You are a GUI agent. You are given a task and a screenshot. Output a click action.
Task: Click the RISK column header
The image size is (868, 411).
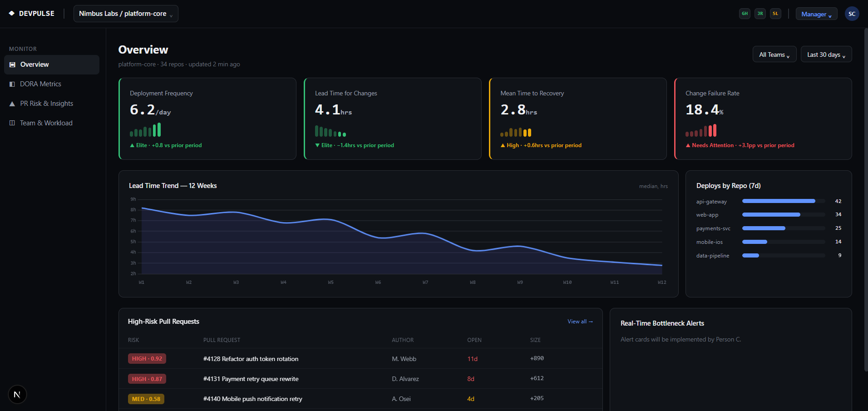click(133, 340)
